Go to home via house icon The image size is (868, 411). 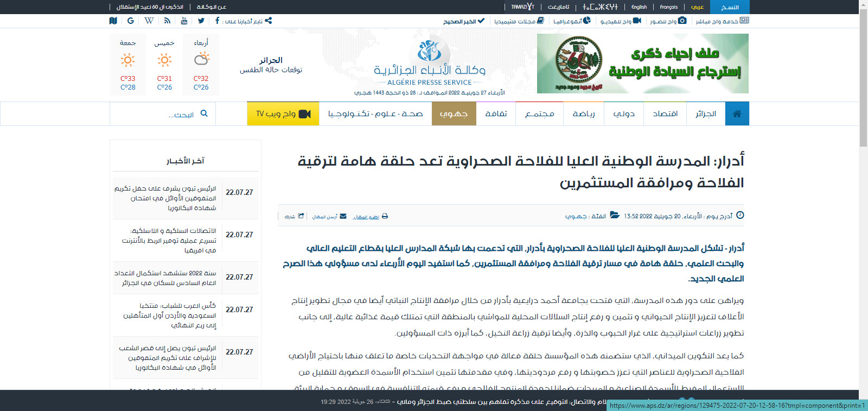[x=737, y=113]
